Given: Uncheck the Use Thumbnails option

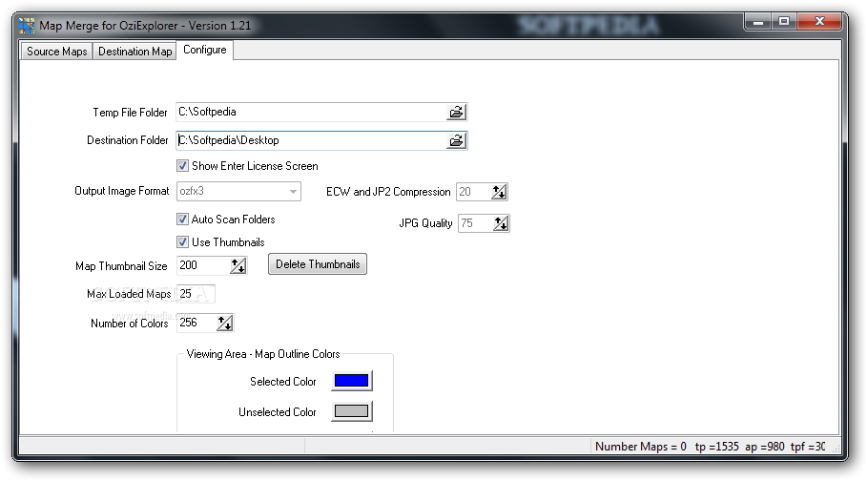Looking at the screenshot, I should (183, 242).
